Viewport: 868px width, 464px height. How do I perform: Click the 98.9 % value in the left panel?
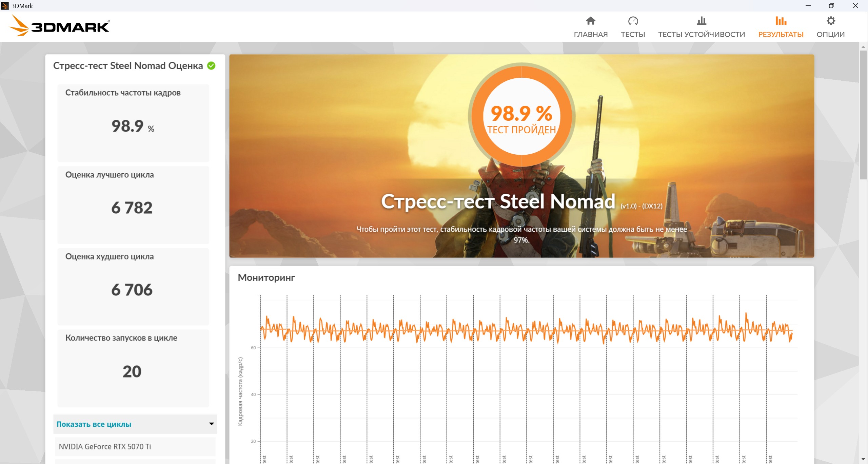133,126
